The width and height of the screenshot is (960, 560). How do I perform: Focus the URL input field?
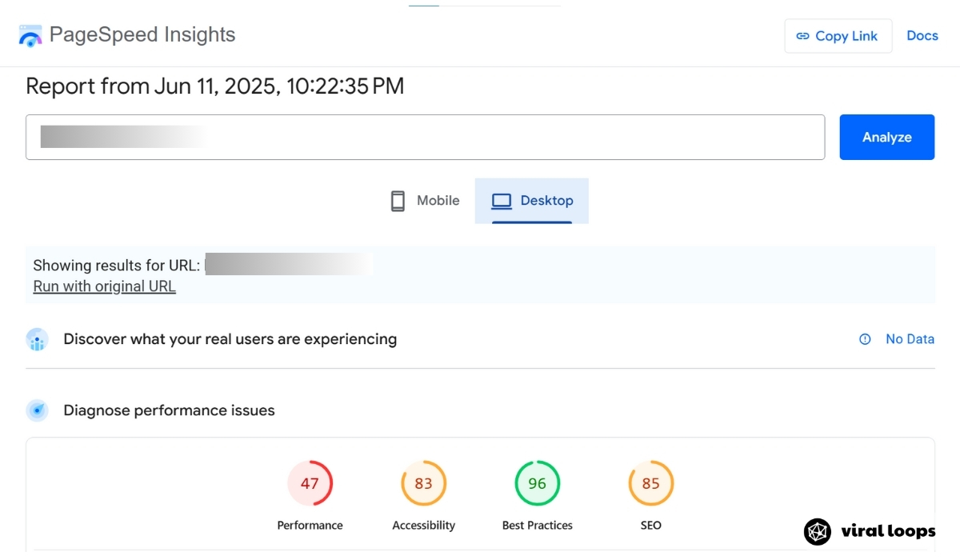[x=425, y=137]
